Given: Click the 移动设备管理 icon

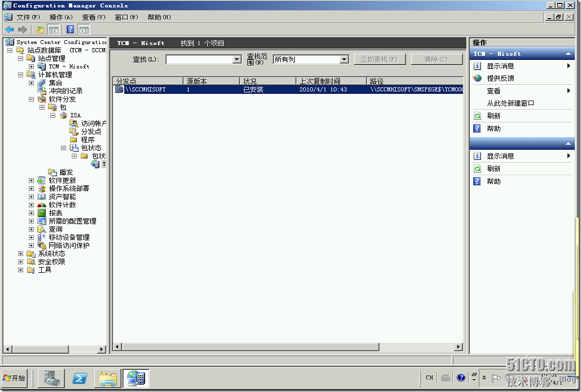Looking at the screenshot, I should (42, 237).
